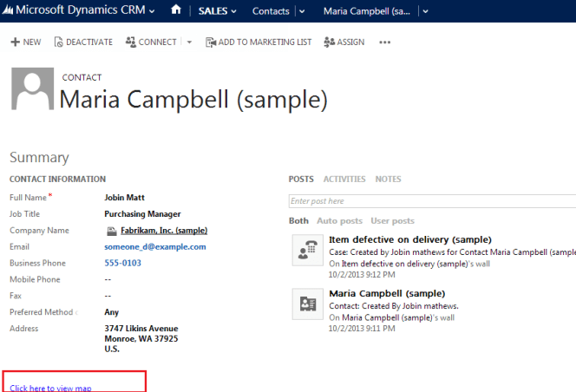Image resolution: width=576 pixels, height=392 pixels.
Task: Click the contact card icon for Maria Campbell post
Action: point(308,304)
